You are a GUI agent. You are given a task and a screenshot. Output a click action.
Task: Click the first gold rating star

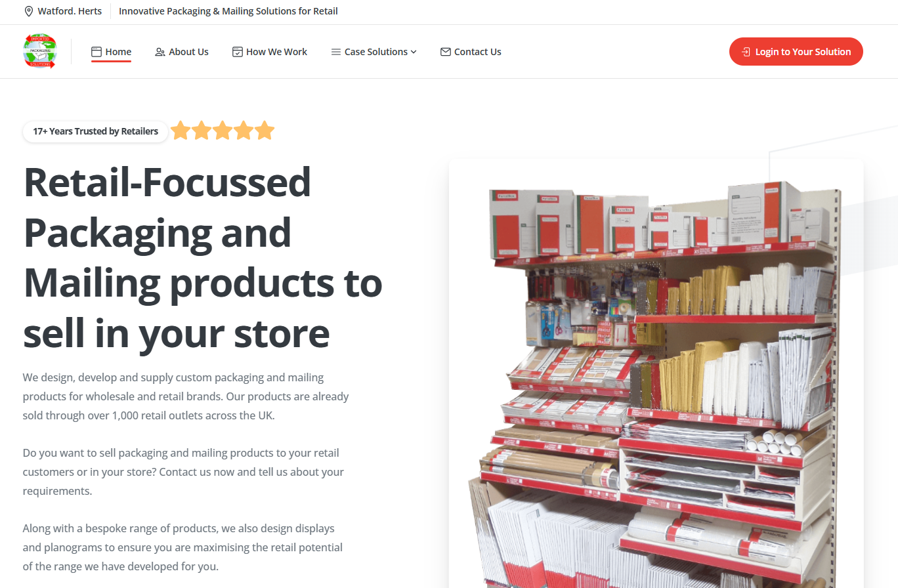click(x=181, y=131)
